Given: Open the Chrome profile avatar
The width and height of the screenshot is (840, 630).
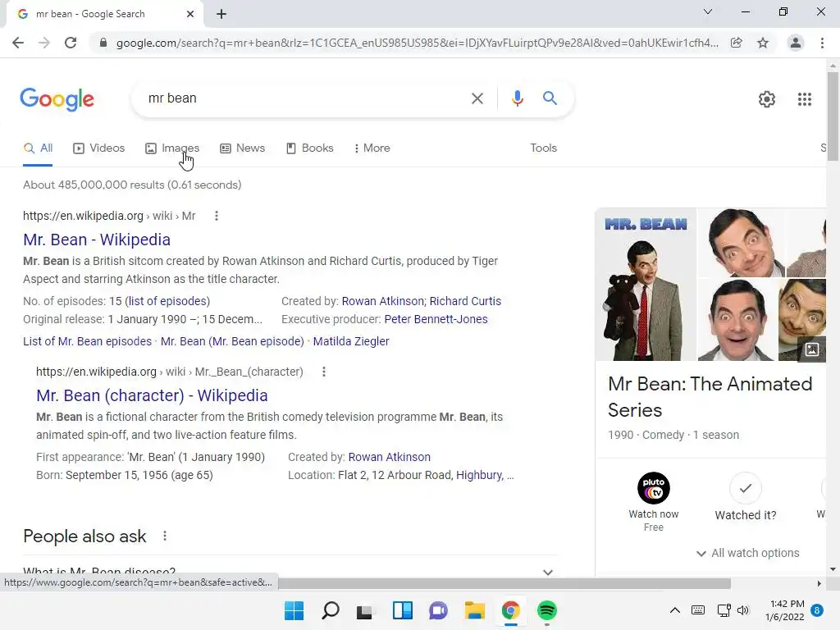Looking at the screenshot, I should click(796, 43).
